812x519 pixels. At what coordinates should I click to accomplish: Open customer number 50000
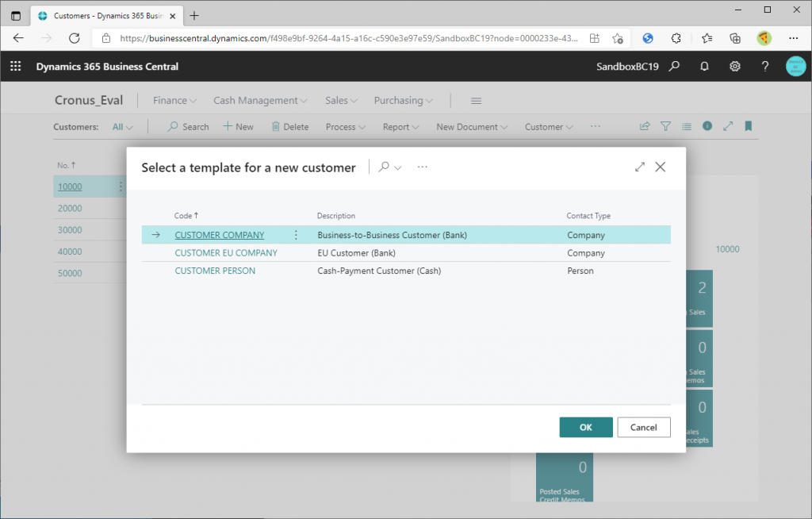[x=70, y=273]
